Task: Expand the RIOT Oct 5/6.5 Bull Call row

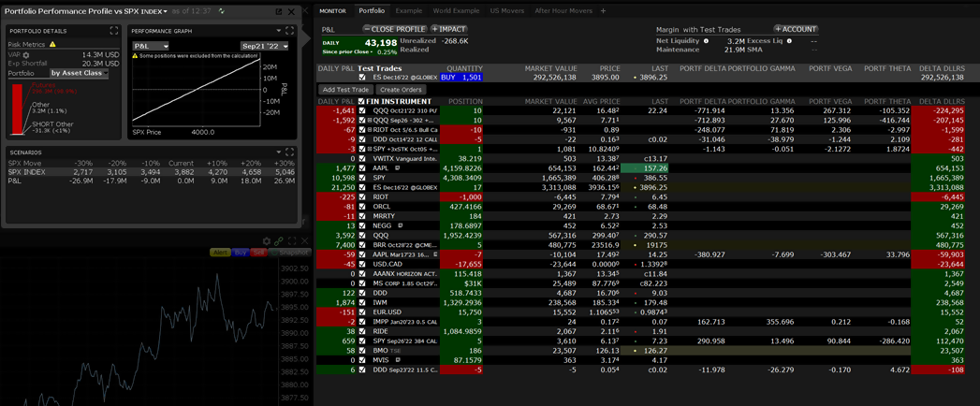Action: (x=370, y=130)
